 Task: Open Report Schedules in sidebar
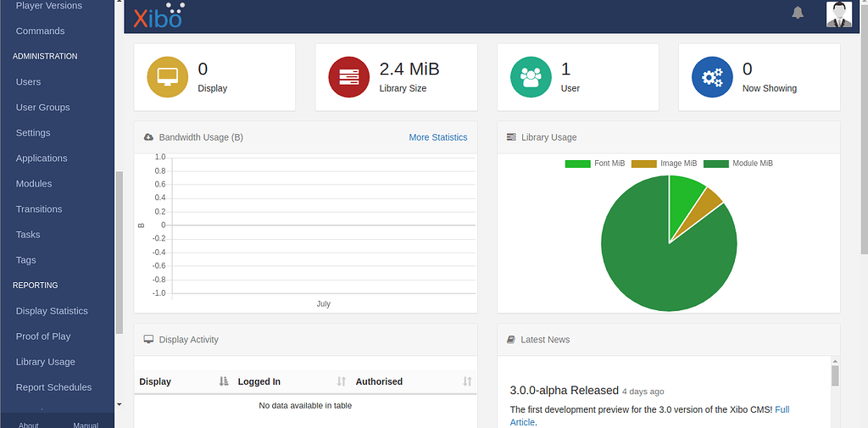(x=53, y=387)
